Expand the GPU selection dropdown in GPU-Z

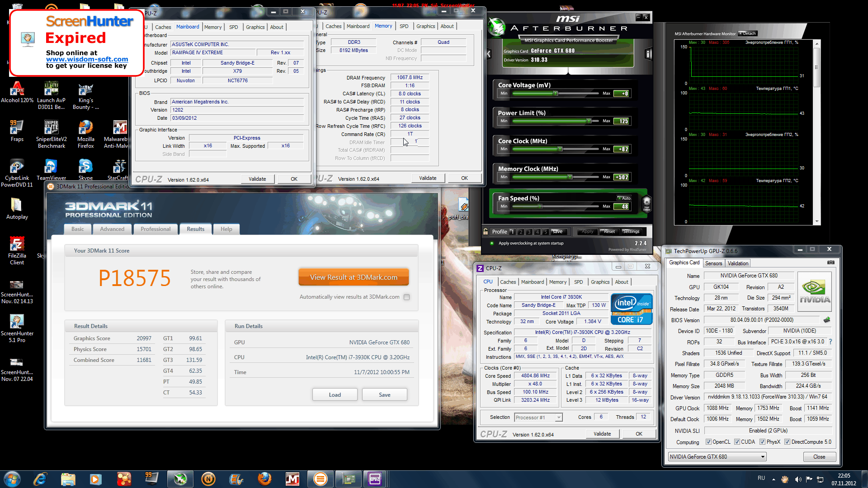pos(763,457)
